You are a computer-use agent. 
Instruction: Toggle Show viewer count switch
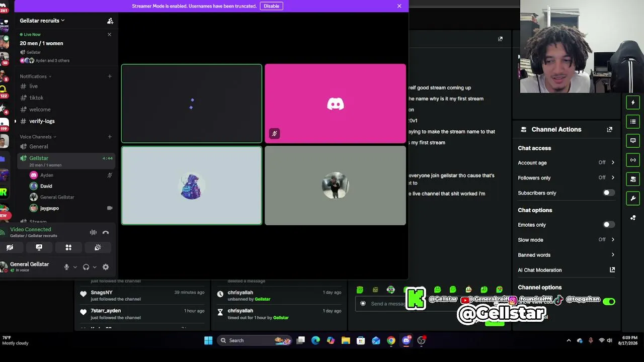click(609, 302)
